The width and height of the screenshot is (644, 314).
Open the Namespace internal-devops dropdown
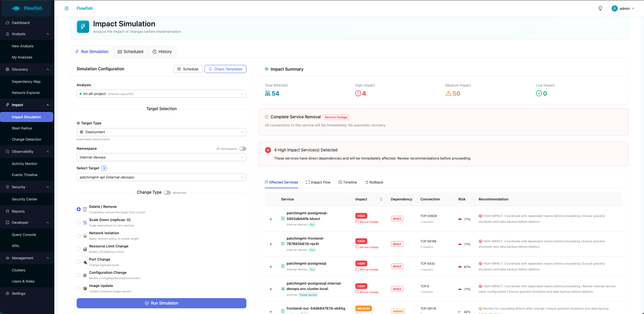tap(161, 158)
